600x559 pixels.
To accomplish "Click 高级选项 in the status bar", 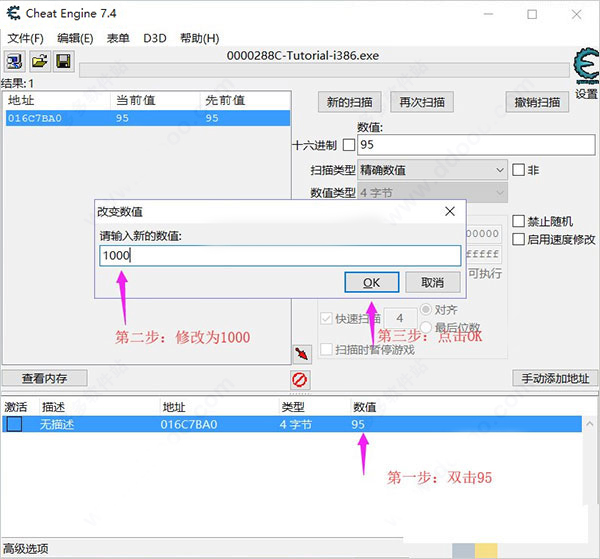I will (26, 549).
